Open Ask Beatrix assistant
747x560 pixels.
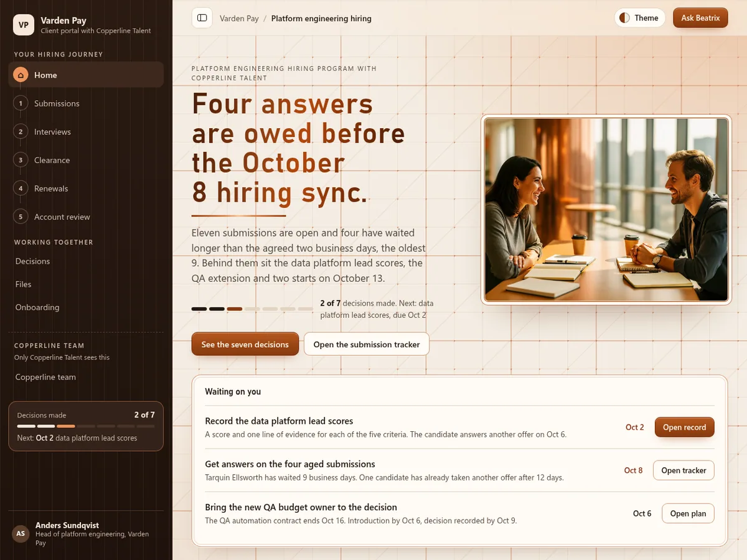click(x=700, y=18)
